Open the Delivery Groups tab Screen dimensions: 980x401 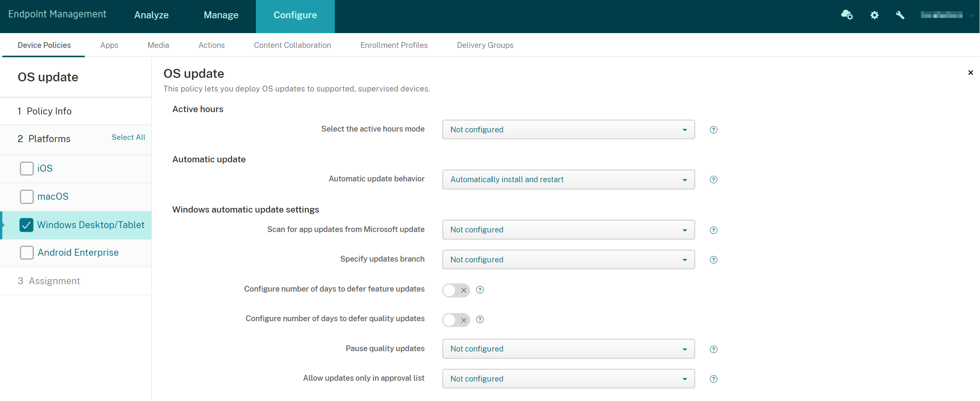pos(485,45)
